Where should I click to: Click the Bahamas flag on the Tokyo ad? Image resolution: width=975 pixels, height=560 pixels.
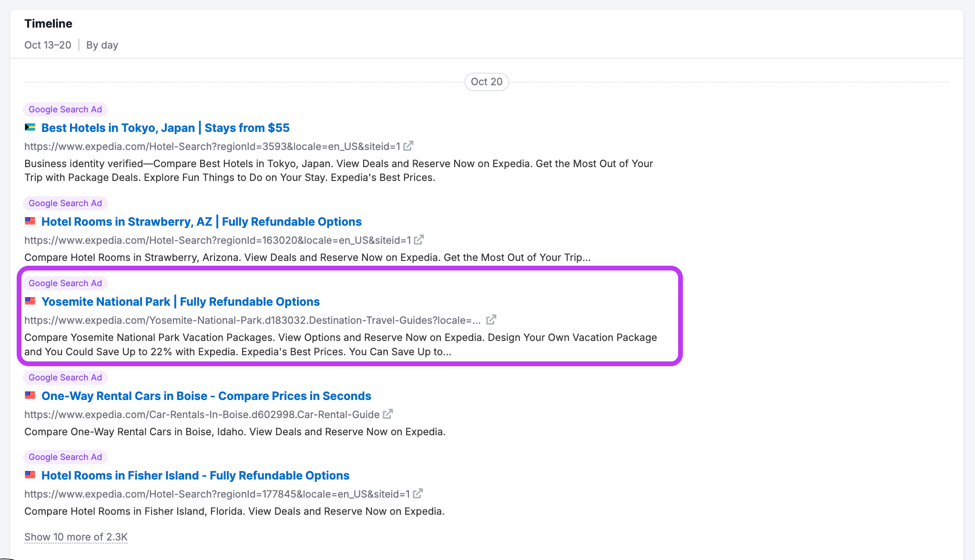(x=30, y=127)
